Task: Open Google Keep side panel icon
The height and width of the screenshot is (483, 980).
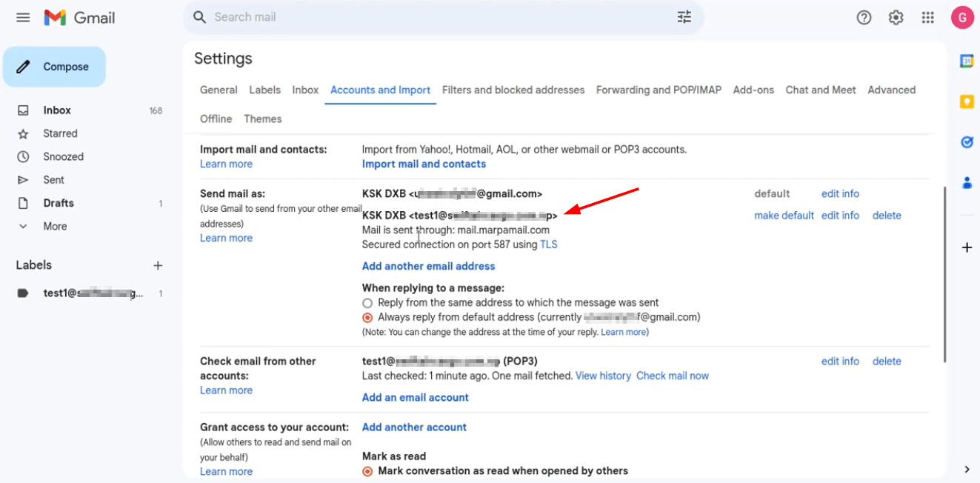Action: click(967, 102)
